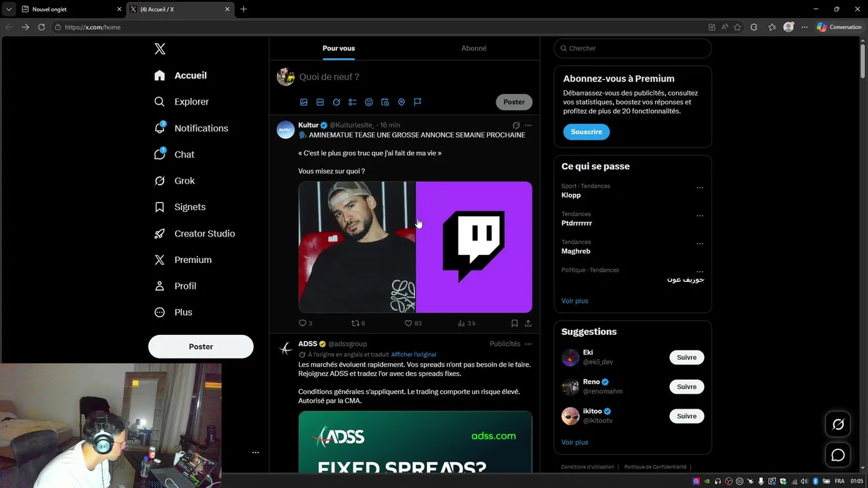Open emoji picker in the composer
The width and height of the screenshot is (868, 488).
[x=369, y=102]
